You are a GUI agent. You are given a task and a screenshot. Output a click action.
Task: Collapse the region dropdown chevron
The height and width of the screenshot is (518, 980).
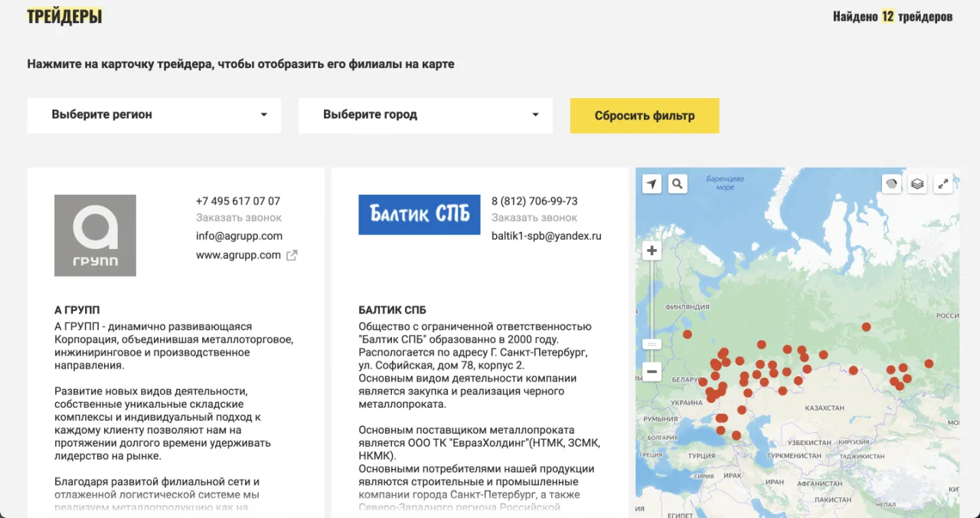[x=264, y=115]
